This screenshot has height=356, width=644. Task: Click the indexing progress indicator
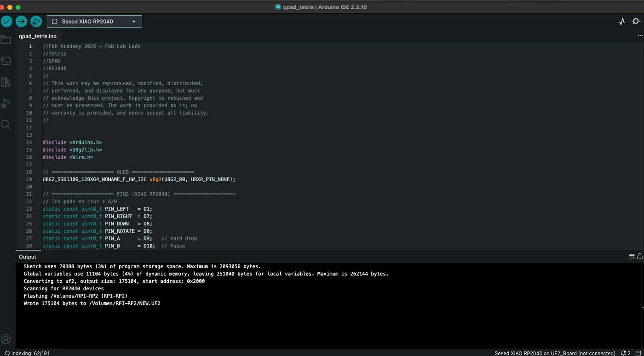click(x=27, y=353)
